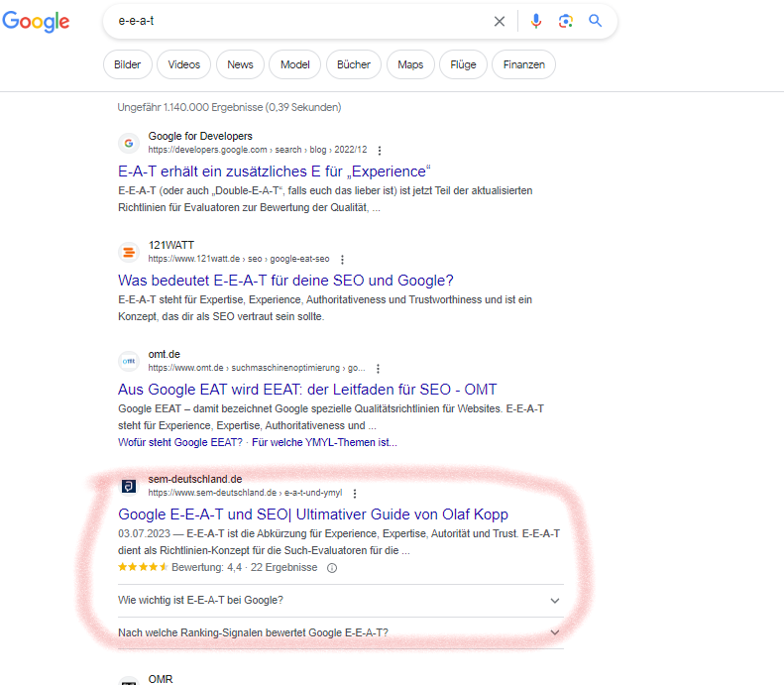Clear the search box with the X icon
This screenshot has height=685, width=784.
[x=499, y=21]
